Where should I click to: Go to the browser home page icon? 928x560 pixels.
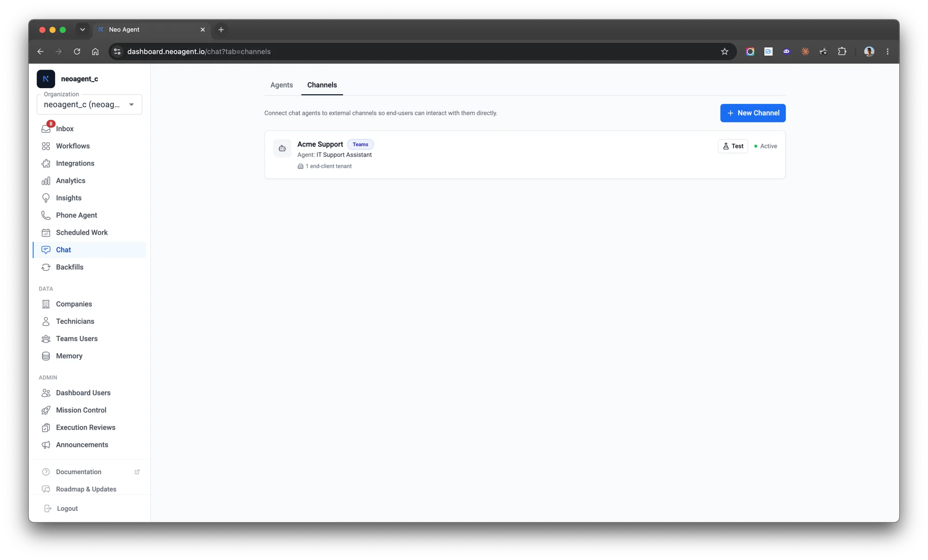[x=95, y=51]
